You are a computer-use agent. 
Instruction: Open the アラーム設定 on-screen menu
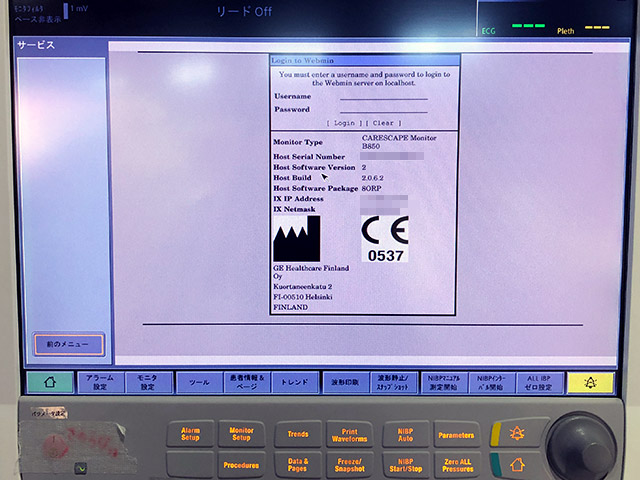click(100, 382)
